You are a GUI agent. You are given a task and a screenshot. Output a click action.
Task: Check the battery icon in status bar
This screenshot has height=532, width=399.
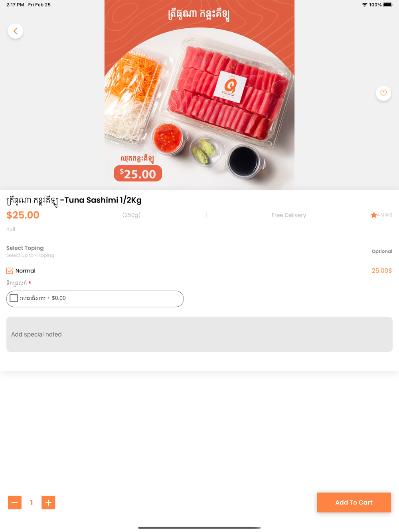(x=388, y=5)
